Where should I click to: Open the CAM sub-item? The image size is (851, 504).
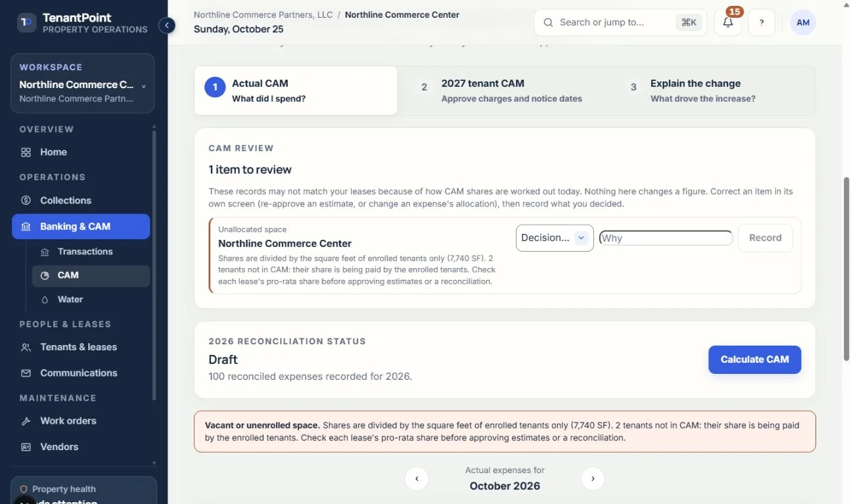pyautogui.click(x=91, y=275)
